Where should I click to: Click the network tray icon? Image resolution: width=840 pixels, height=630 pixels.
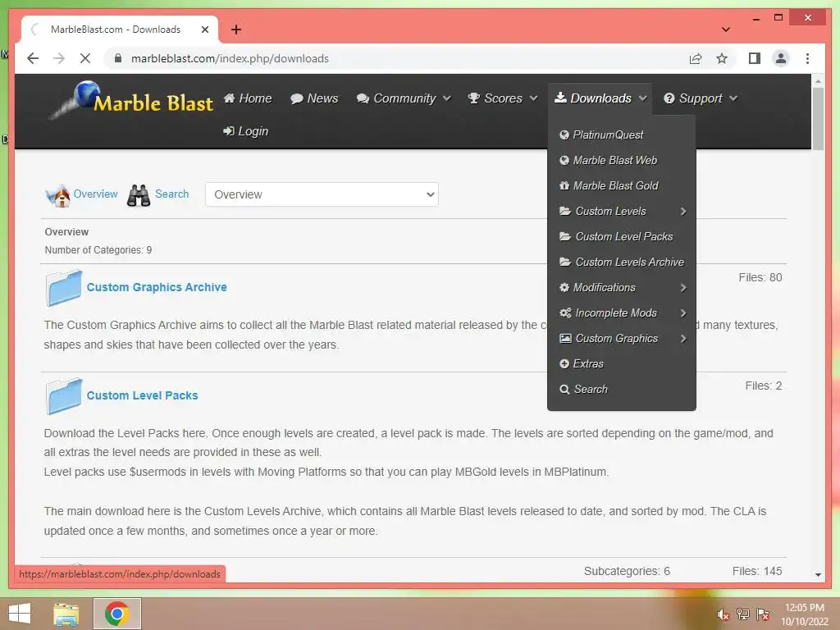[x=743, y=614]
